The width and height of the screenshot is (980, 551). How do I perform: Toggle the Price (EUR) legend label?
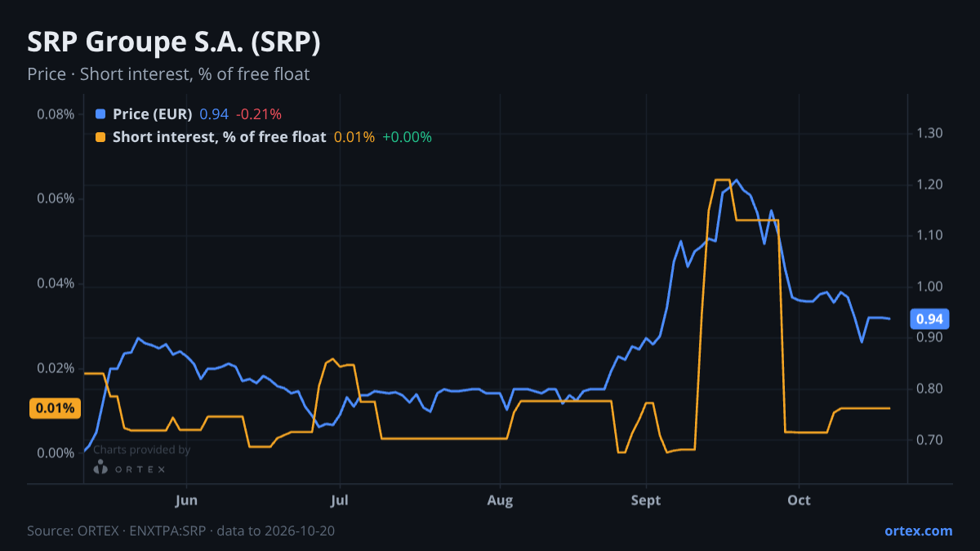(153, 114)
